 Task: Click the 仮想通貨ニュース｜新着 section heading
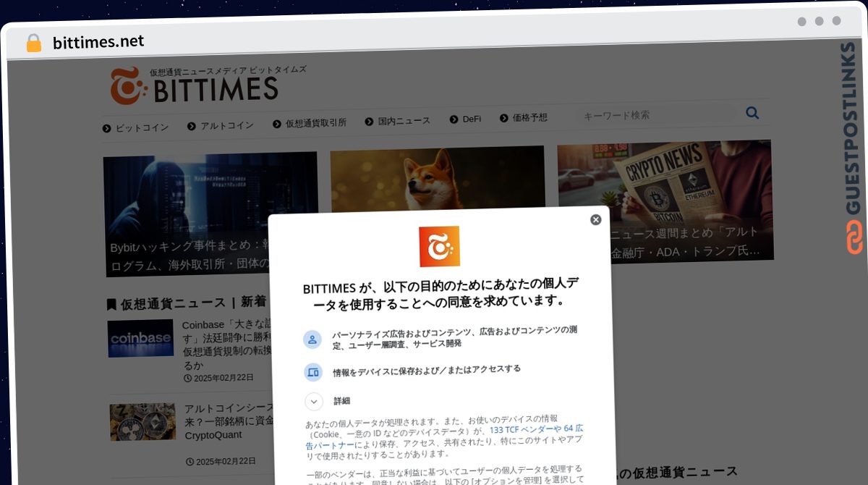click(187, 303)
